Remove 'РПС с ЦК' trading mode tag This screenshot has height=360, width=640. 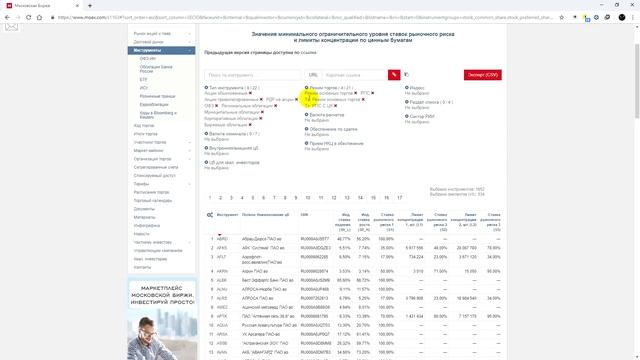point(336,106)
